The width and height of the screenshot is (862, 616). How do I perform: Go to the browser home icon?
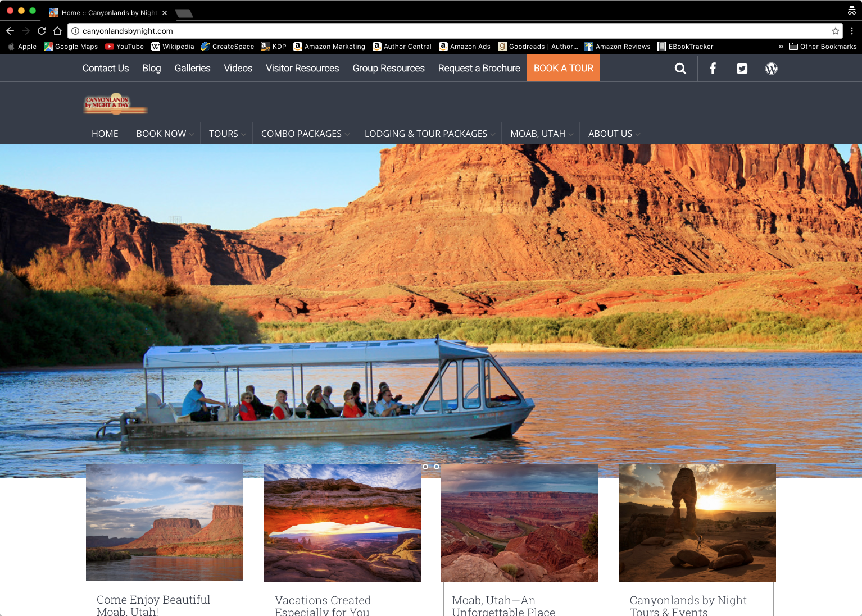(57, 31)
